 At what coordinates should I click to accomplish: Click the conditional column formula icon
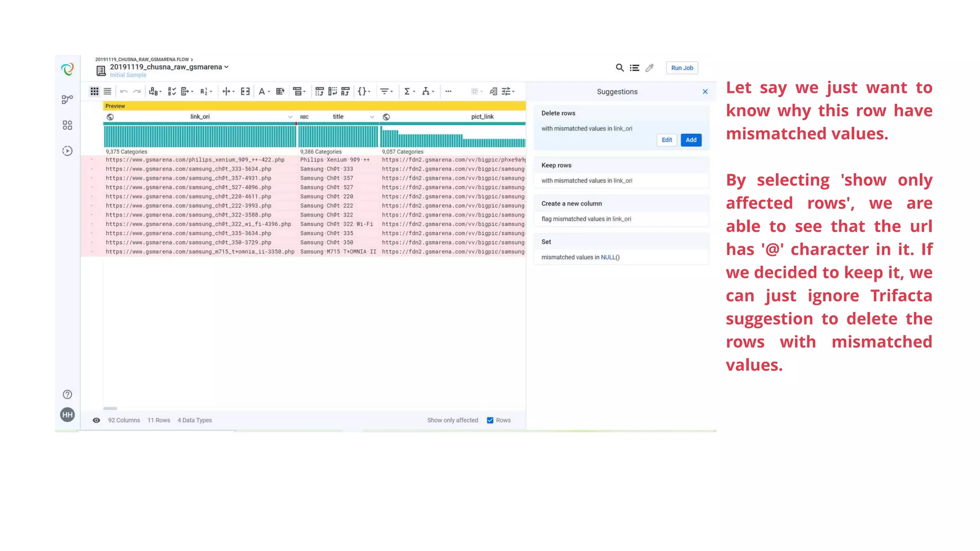coord(280,91)
